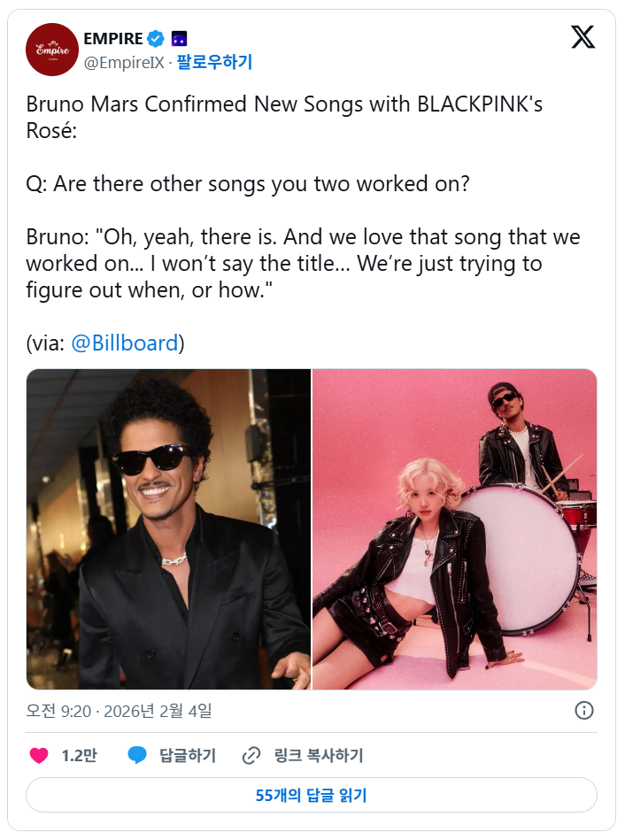The width and height of the screenshot is (625, 840).
Task: Open the @Billboard mention link
Action: coord(124,343)
